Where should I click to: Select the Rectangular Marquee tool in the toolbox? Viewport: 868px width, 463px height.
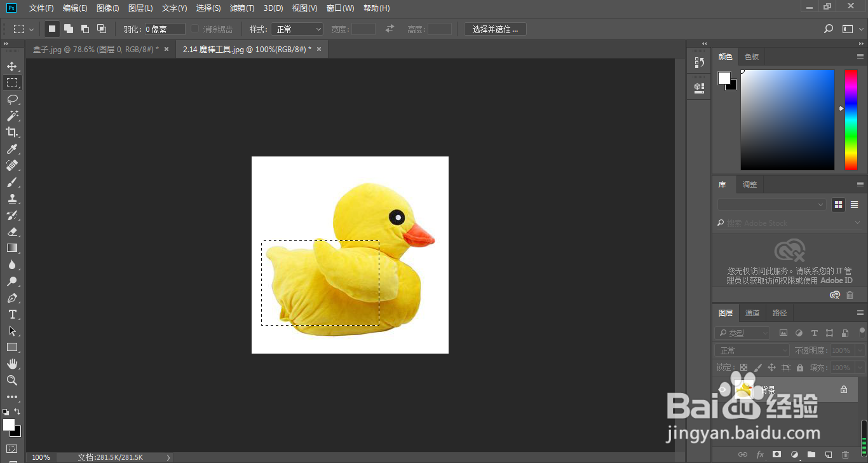12,83
